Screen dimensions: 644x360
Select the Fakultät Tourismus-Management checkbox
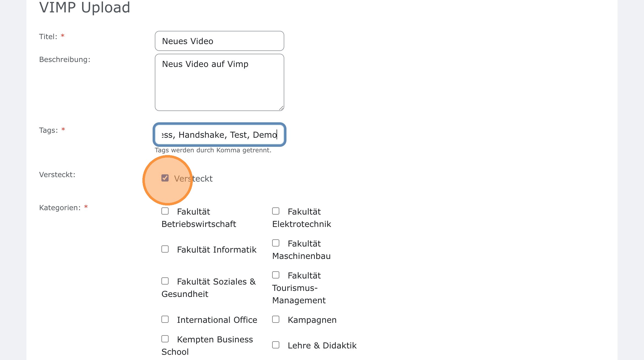[x=276, y=275]
